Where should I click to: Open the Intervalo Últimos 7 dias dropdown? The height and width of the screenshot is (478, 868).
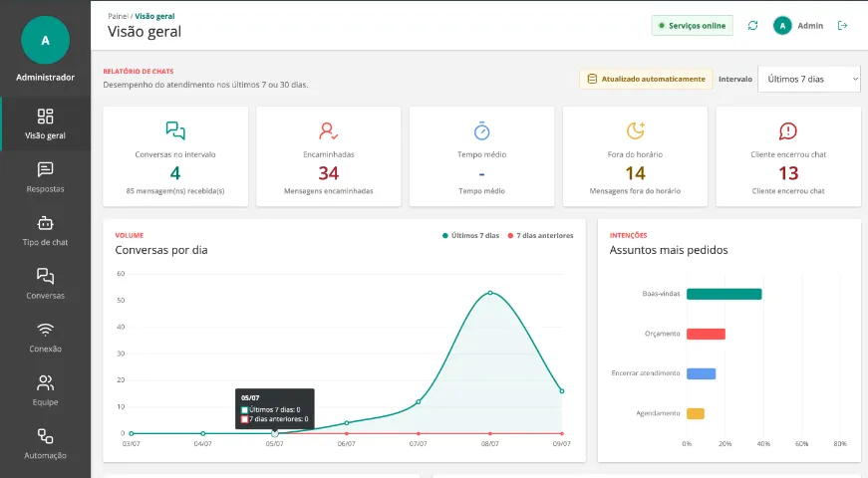tap(809, 79)
